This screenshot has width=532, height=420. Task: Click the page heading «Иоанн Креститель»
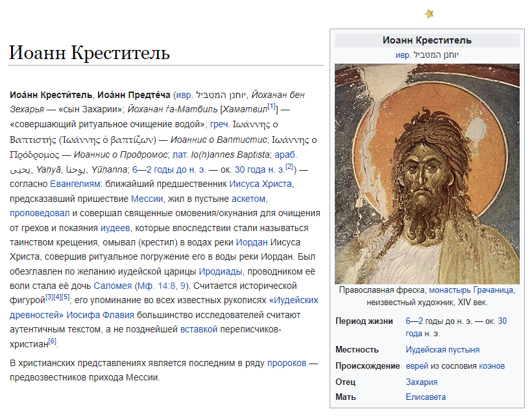pyautogui.click(x=90, y=53)
